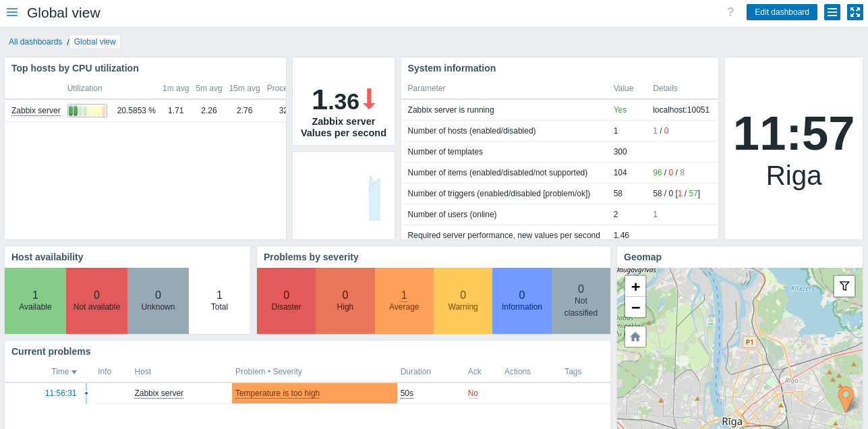This screenshot has height=429, width=868.
Task: Sort current problems by Time
Action: [59, 371]
